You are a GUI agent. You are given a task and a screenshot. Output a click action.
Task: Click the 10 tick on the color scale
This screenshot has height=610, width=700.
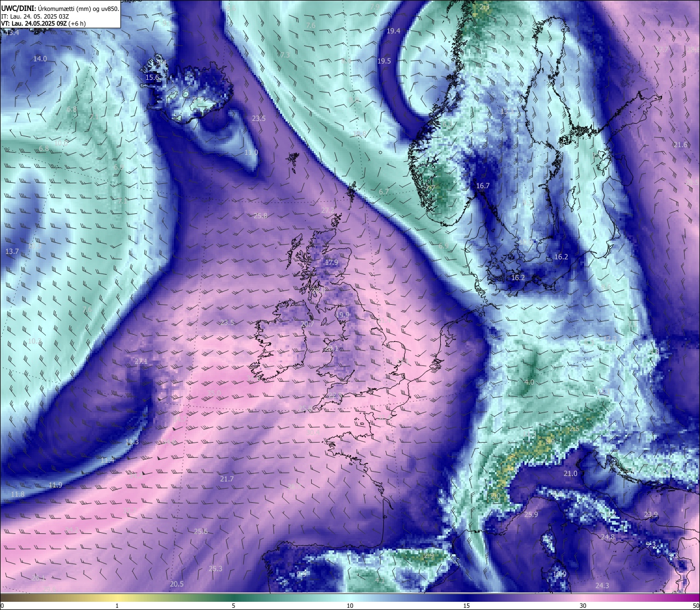coord(350,606)
